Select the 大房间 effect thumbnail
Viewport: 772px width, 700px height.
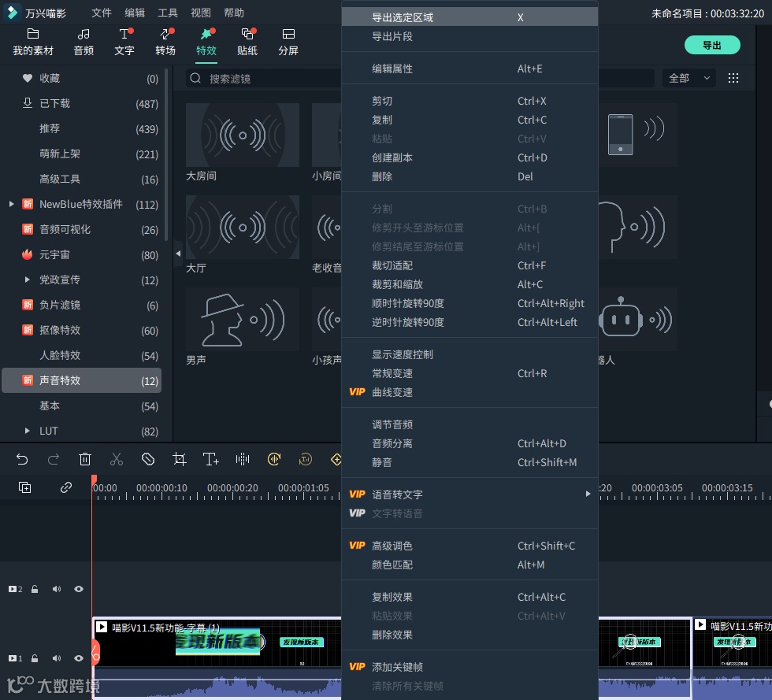coord(243,135)
